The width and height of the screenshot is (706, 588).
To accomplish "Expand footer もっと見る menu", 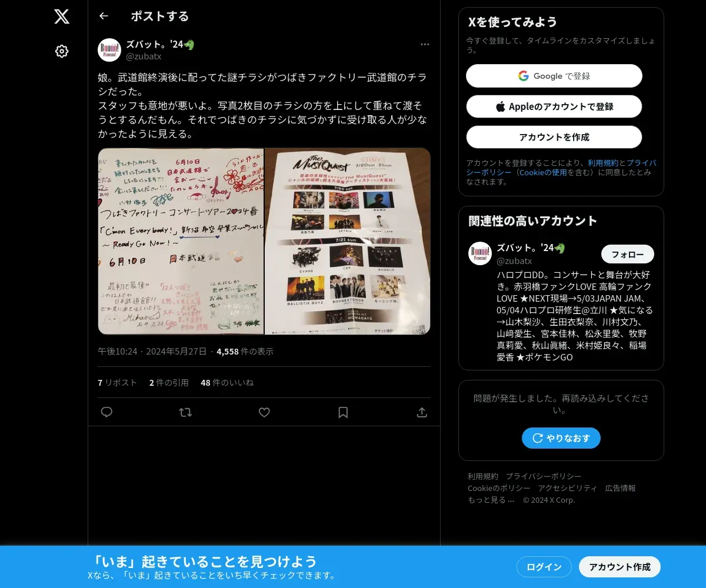I will point(491,500).
